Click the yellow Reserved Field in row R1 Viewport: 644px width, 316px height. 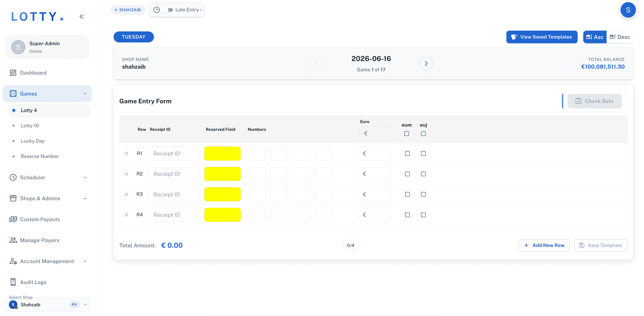coord(222,153)
